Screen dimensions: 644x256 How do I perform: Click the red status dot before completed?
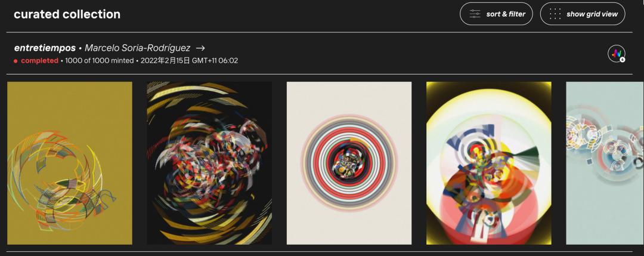click(x=16, y=61)
